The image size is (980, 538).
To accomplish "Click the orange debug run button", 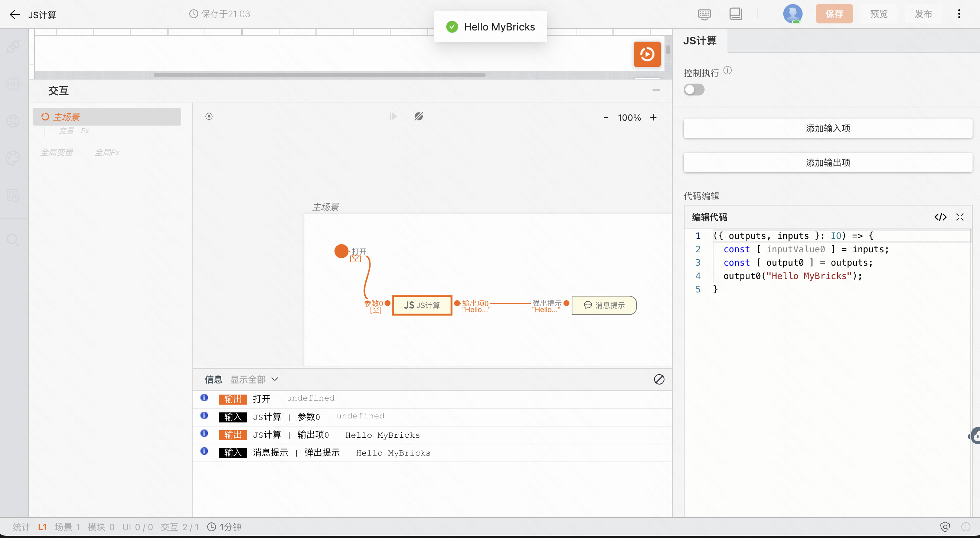I will coord(647,54).
